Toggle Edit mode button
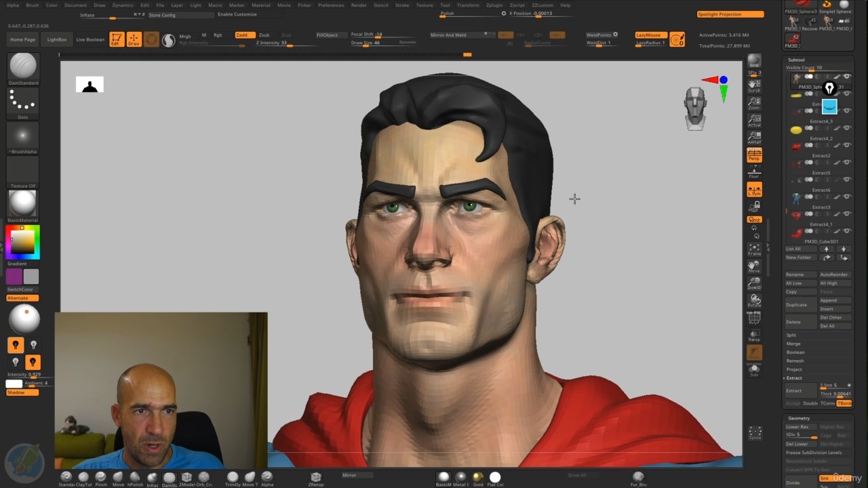The height and width of the screenshot is (488, 868). coord(117,39)
